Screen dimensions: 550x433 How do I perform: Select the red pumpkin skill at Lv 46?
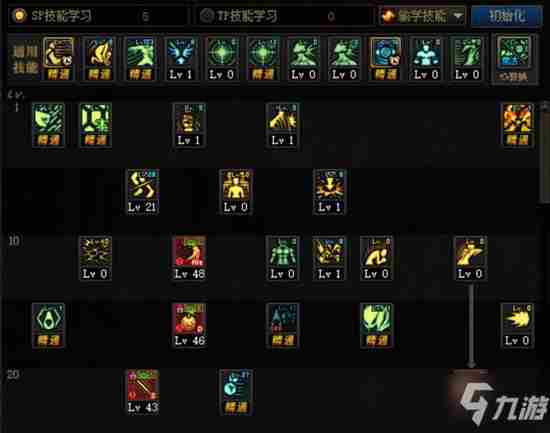click(189, 325)
